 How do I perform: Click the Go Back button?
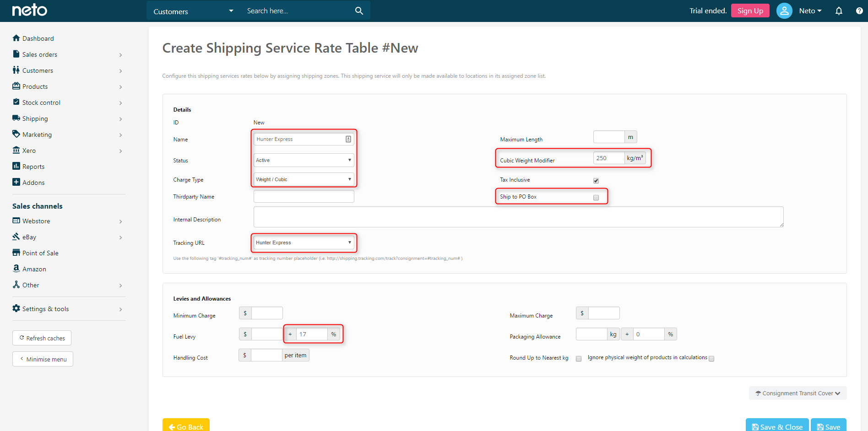click(x=186, y=426)
